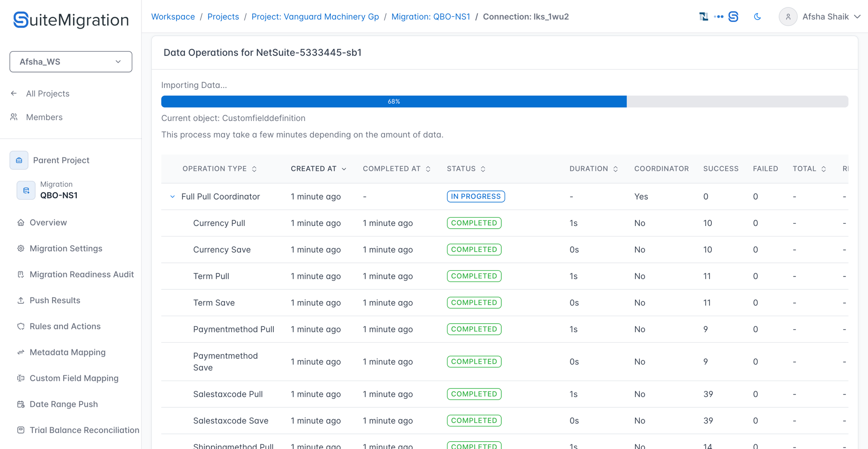Collapse the Full Pull Coordinator row
The height and width of the screenshot is (449, 868).
[172, 197]
